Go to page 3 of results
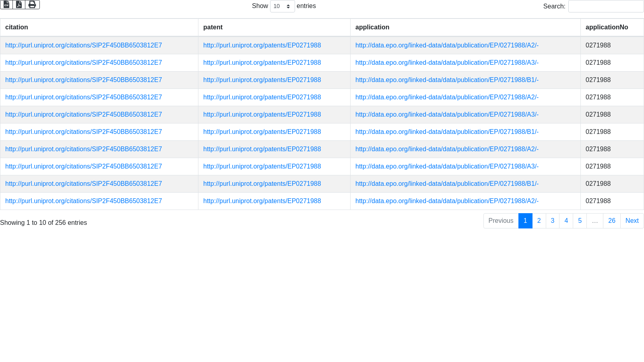The height and width of the screenshot is (362, 644). coord(553,221)
